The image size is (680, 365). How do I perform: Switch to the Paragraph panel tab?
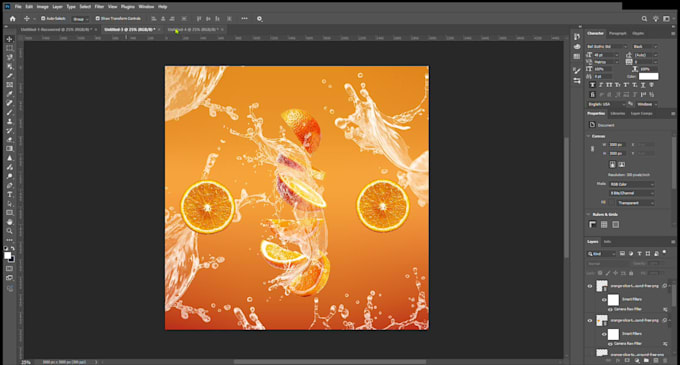click(x=618, y=33)
